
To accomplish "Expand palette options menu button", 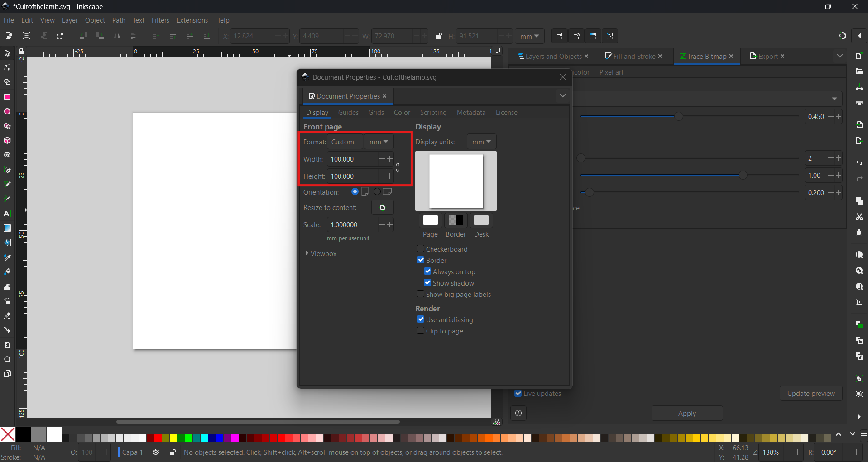I will click(x=864, y=436).
